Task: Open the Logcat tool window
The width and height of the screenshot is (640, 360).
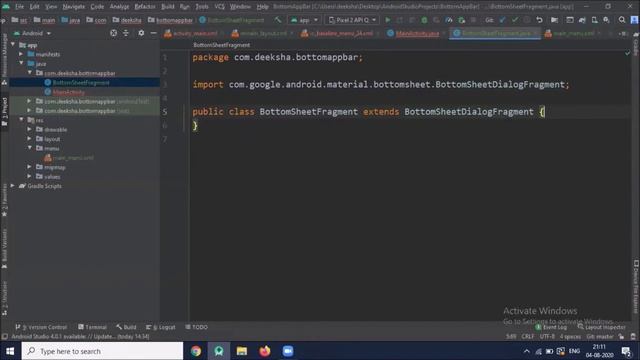Action: [161, 327]
